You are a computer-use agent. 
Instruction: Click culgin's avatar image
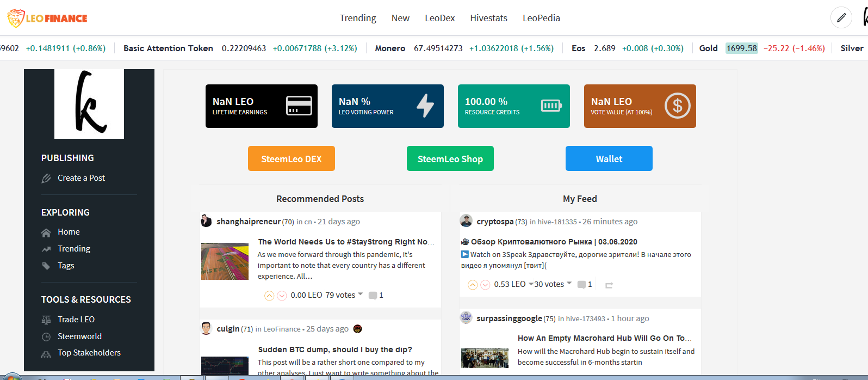pyautogui.click(x=206, y=328)
